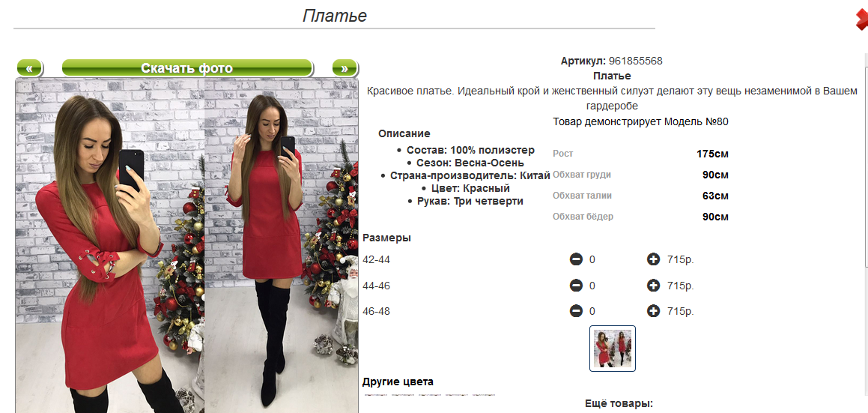
Task: Decrease quantity for size 44-46
Action: coord(576,286)
